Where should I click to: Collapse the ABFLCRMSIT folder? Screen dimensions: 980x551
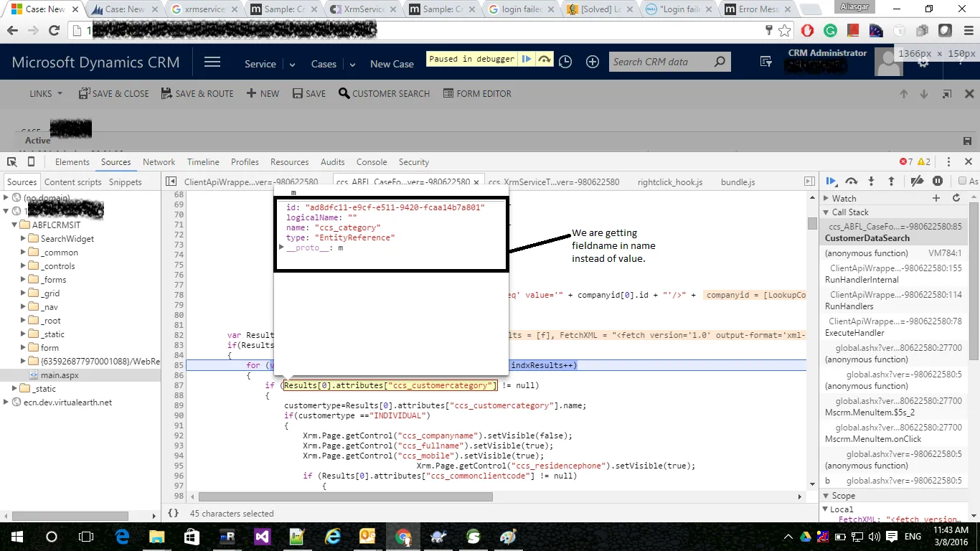click(x=15, y=225)
